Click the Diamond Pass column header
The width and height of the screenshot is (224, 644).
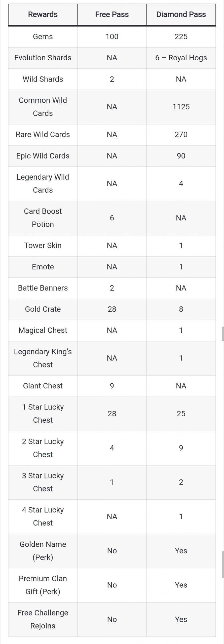181,15
